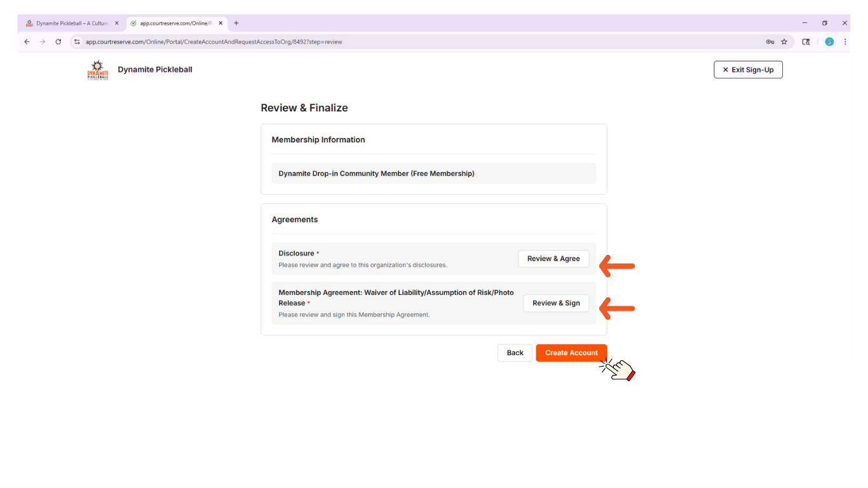Open the site information icon in address bar
The height and width of the screenshot is (488, 868).
77,42
